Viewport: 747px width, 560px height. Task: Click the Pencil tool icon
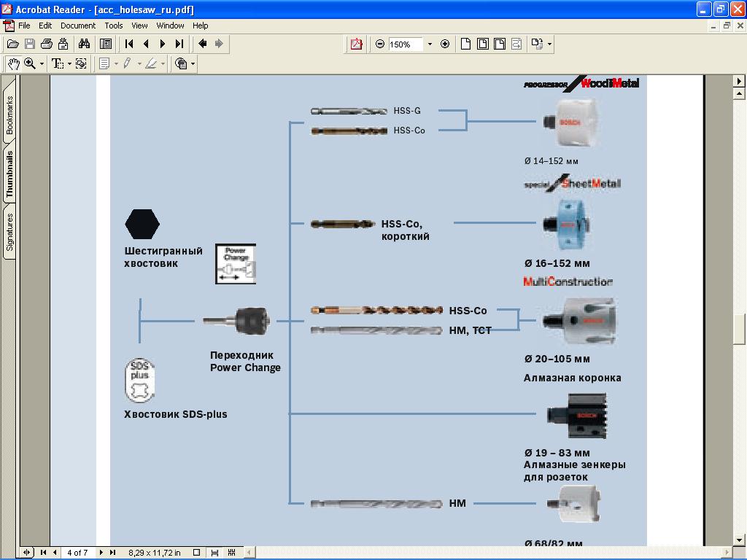127,64
